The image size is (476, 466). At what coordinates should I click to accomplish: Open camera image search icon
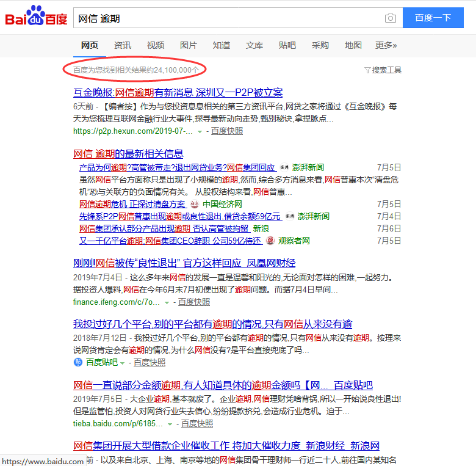coord(391,18)
